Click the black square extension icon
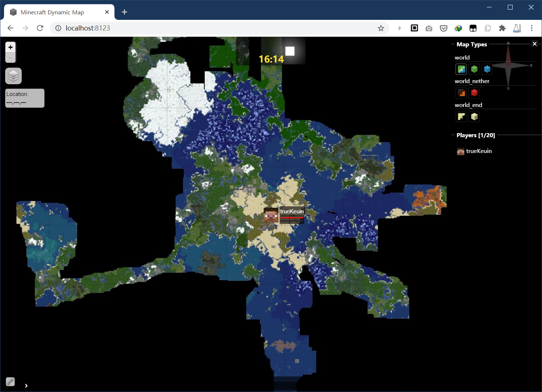The height and width of the screenshot is (392, 542). pos(414,28)
